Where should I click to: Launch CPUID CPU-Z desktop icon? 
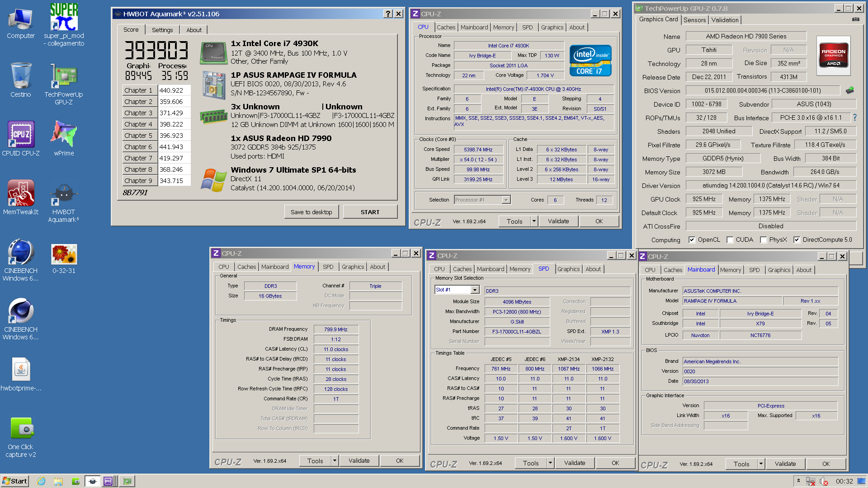tap(20, 138)
